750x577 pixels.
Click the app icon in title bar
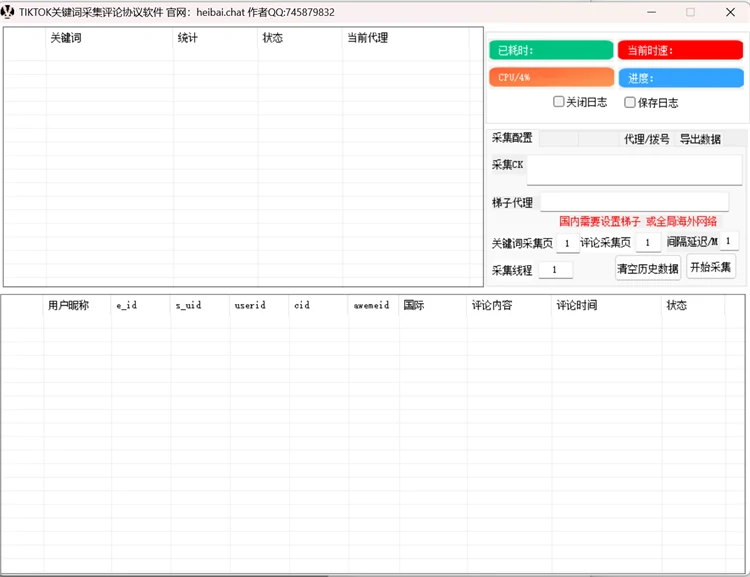pos(8,12)
